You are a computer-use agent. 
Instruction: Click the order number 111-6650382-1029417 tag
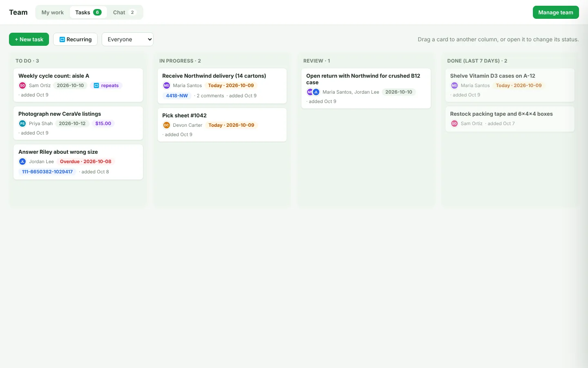(x=47, y=172)
